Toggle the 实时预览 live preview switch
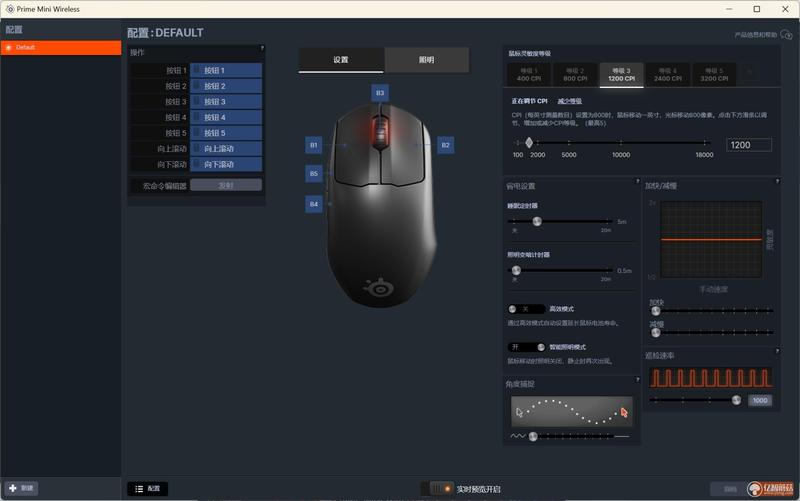This screenshot has height=501, width=800. pyautogui.click(x=438, y=489)
